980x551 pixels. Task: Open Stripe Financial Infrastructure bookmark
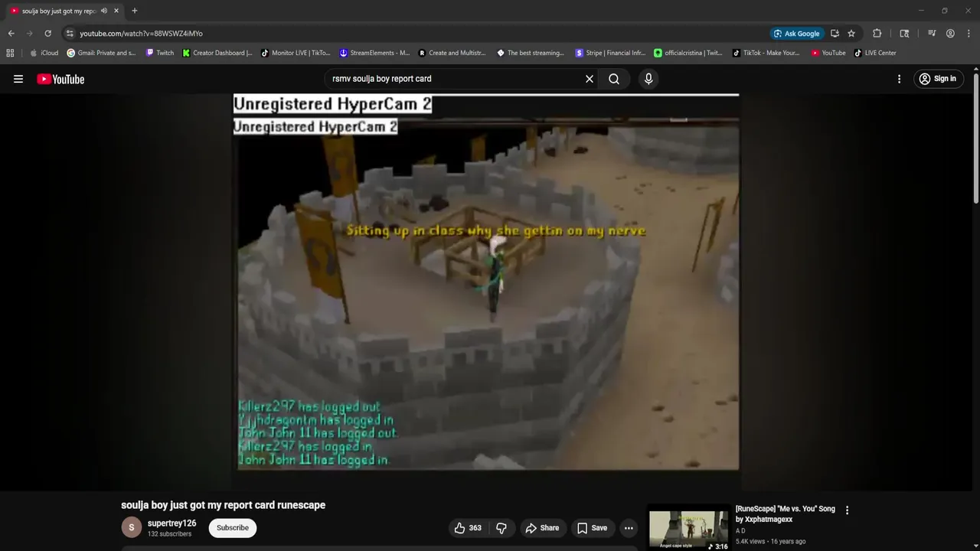(610, 53)
